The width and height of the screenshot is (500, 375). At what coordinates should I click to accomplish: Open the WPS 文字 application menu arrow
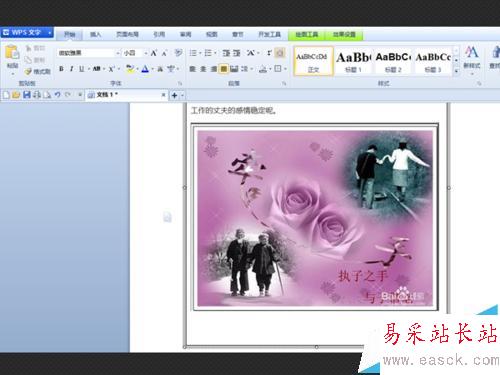pyautogui.click(x=49, y=33)
